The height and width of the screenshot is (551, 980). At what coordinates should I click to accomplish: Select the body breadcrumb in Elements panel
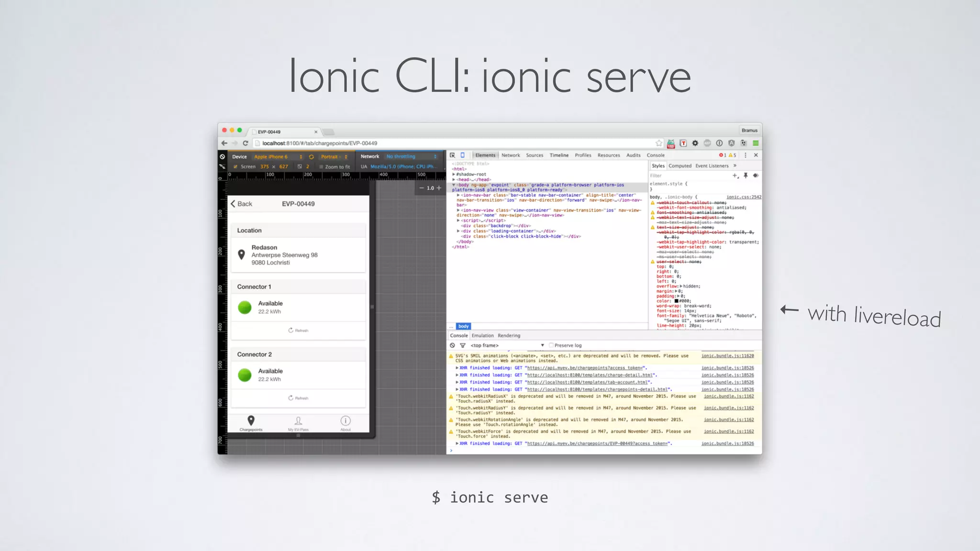point(463,326)
